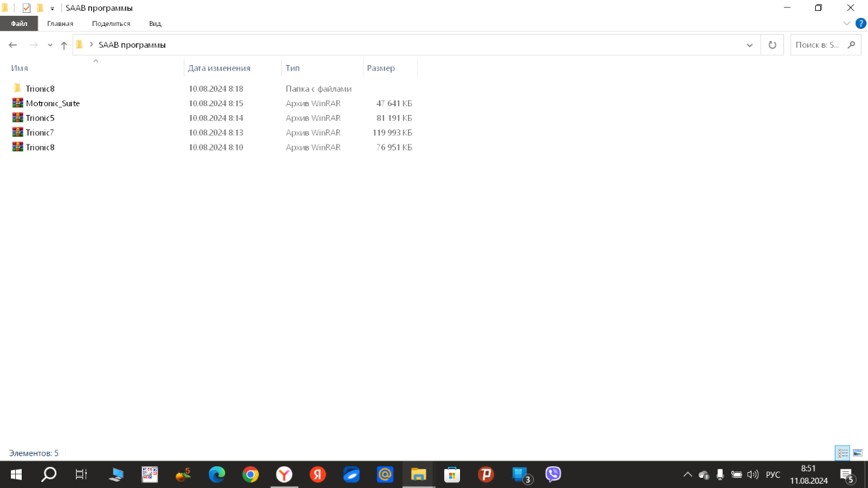Switch to the Поделиться ribbon tab
The image size is (868, 488).
coord(111,23)
